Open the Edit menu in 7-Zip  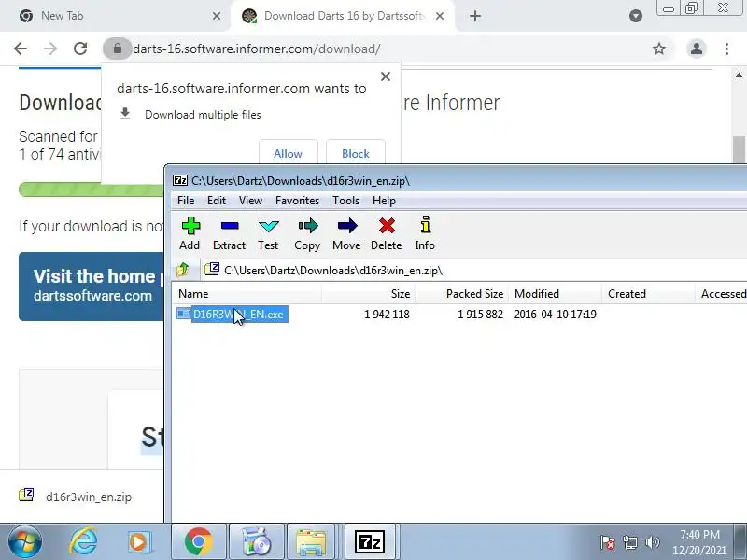(217, 201)
